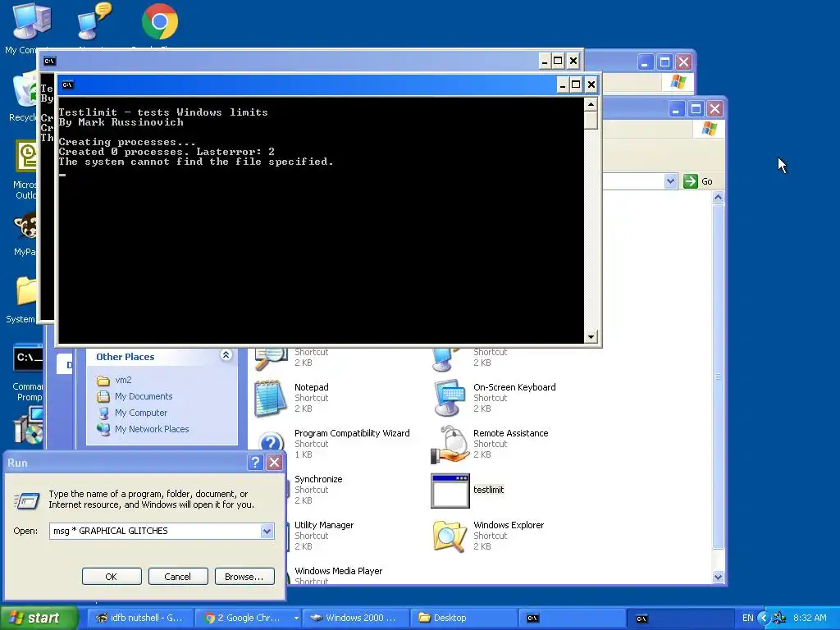The height and width of the screenshot is (630, 840).
Task: Collapse the Other Places panel
Action: tap(226, 354)
